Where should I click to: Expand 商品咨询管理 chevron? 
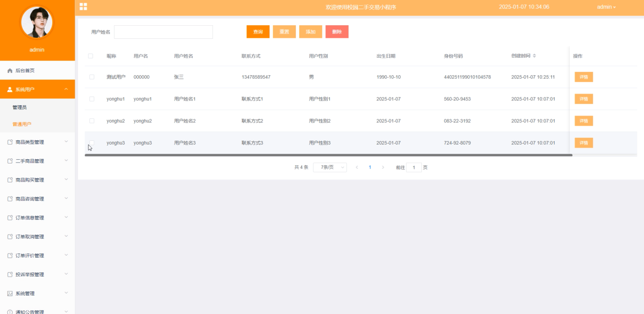(x=66, y=198)
